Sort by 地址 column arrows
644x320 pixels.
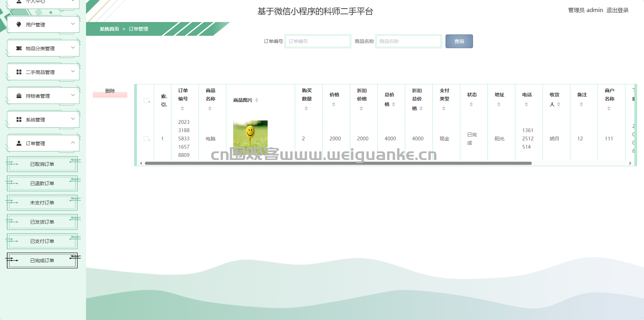[499, 104]
